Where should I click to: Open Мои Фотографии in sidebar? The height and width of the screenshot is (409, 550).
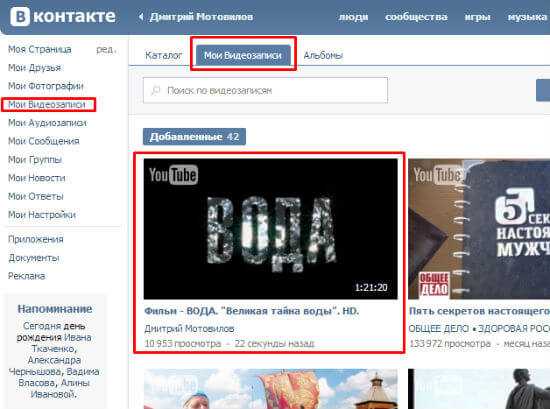[46, 86]
